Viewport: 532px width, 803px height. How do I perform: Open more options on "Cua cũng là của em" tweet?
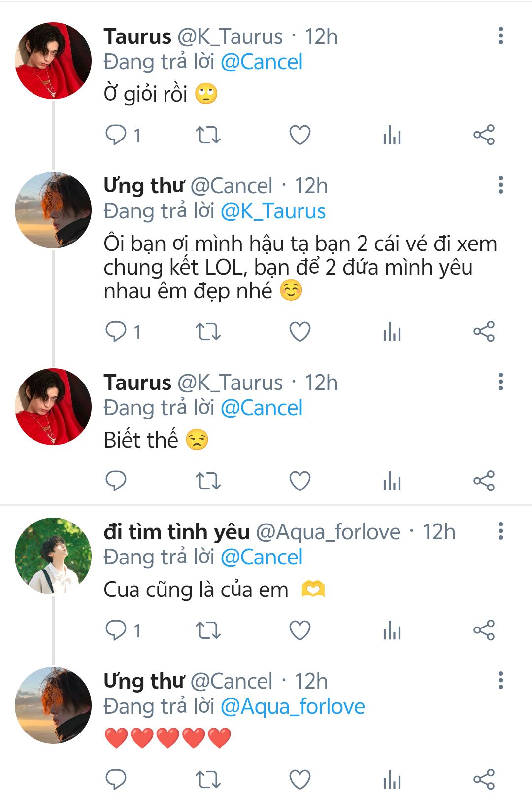click(x=500, y=531)
